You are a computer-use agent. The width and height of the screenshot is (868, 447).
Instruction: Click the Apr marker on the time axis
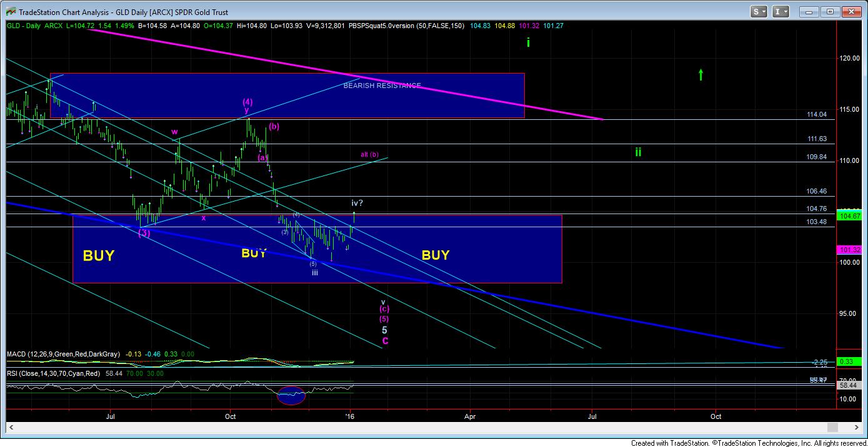click(470, 416)
